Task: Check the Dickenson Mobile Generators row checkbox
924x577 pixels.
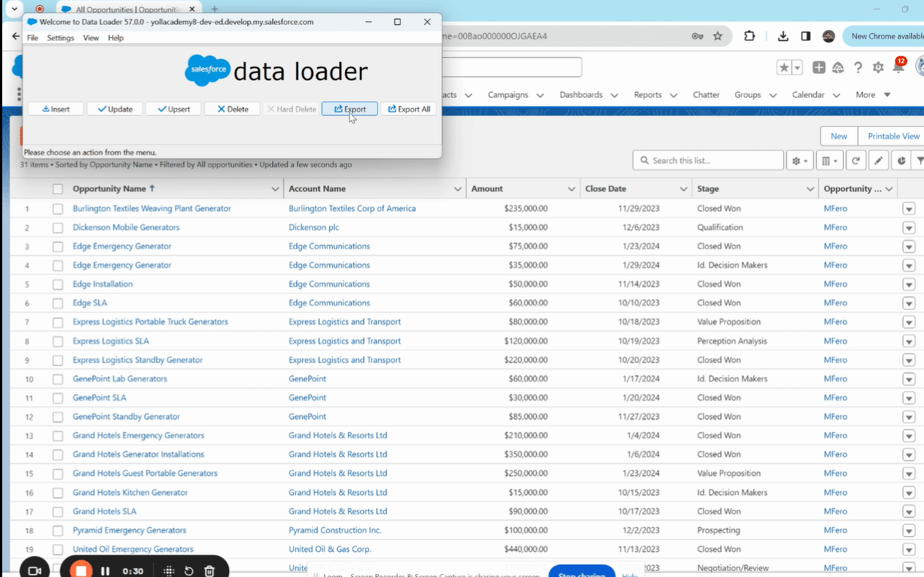Action: tap(58, 228)
